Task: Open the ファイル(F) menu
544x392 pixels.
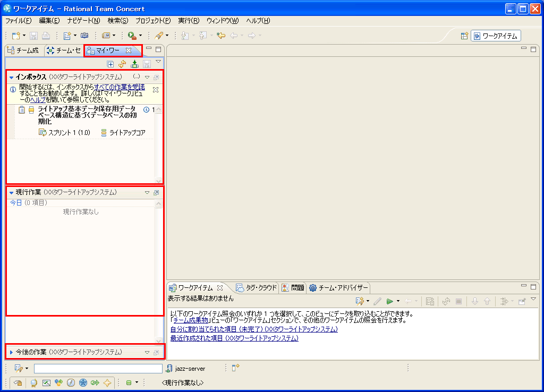Action: [x=19, y=21]
